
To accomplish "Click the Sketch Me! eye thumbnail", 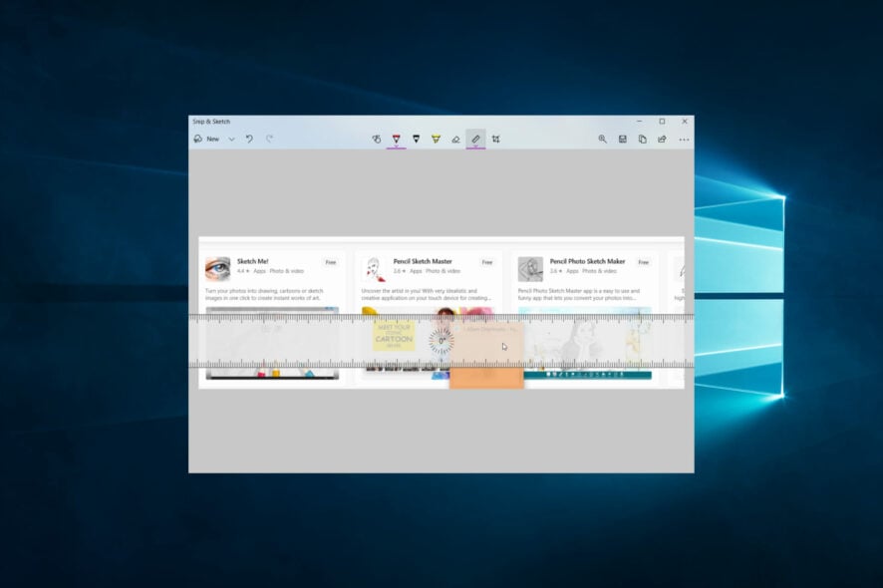I will pos(218,269).
